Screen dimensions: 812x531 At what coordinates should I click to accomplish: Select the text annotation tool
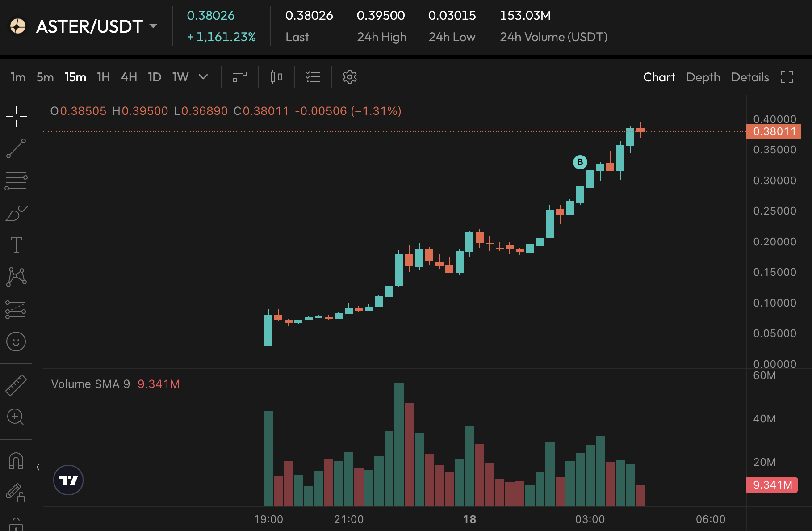pyautogui.click(x=17, y=245)
